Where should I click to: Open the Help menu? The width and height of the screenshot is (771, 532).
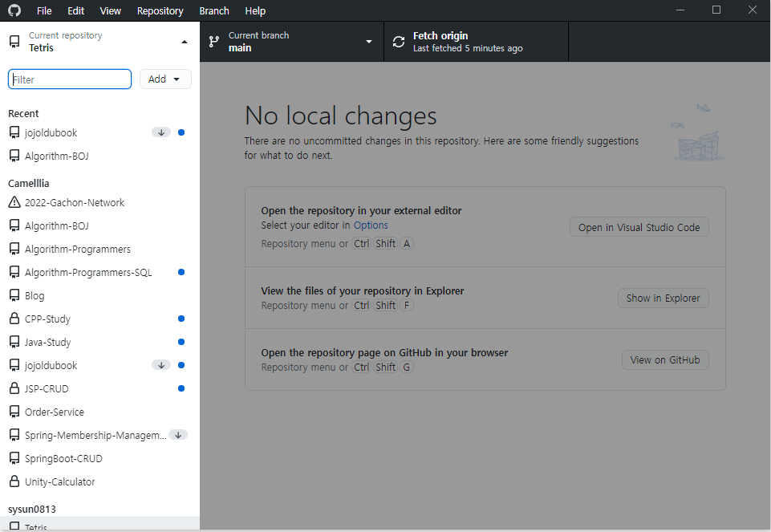255,10
